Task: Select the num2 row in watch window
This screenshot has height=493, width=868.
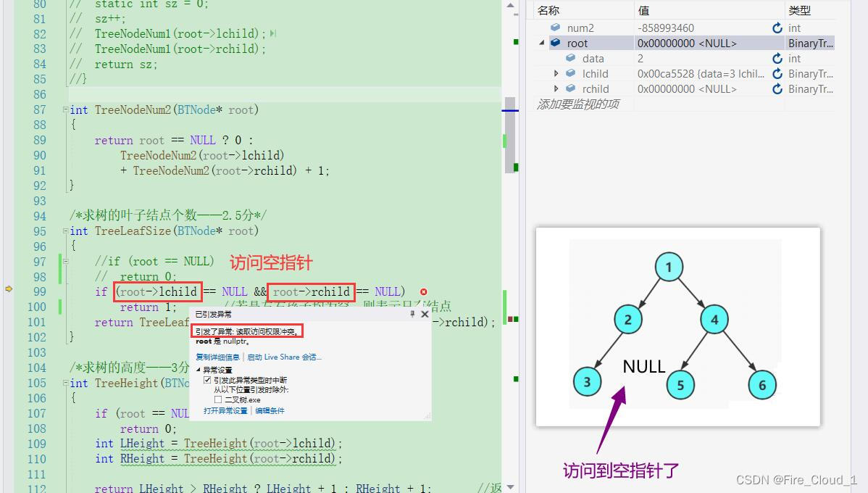Action: 685,28
